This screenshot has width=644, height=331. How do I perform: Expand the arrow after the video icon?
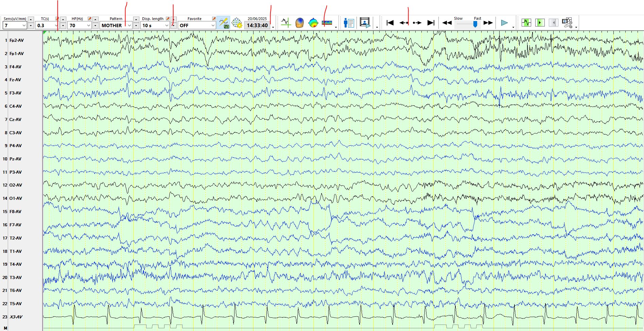point(377,27)
